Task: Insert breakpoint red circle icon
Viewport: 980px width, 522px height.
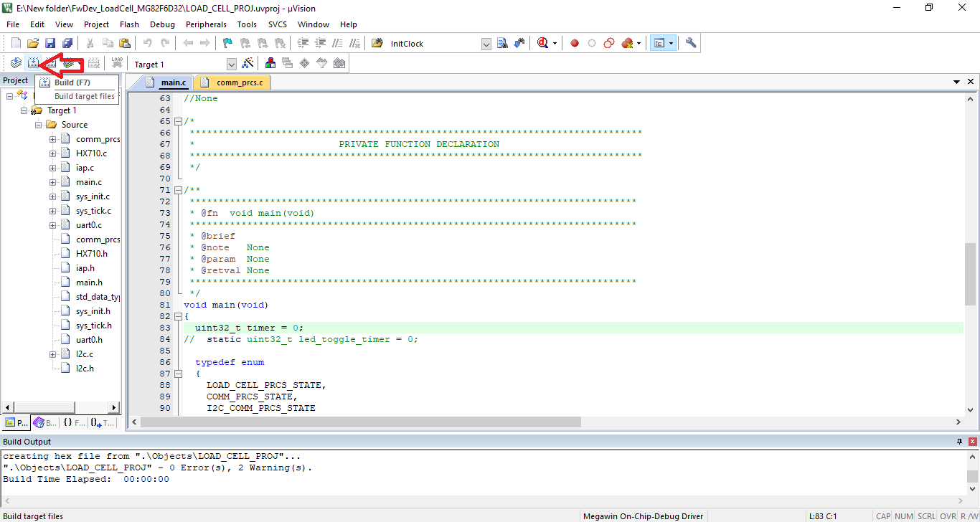Action: (x=575, y=43)
